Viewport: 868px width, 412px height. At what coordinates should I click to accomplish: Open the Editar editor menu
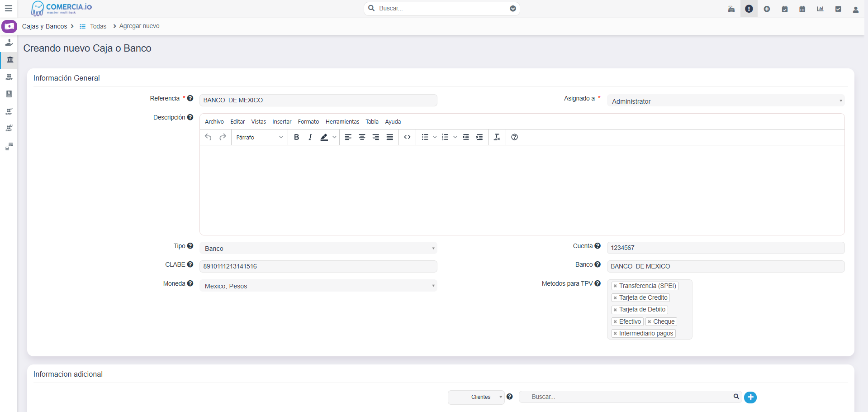[237, 122]
